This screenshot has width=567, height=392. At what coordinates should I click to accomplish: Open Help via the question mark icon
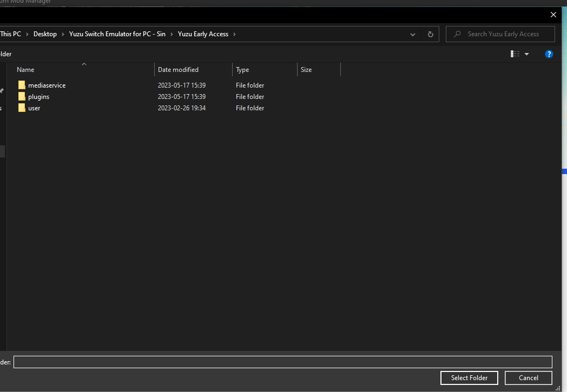[x=549, y=54]
